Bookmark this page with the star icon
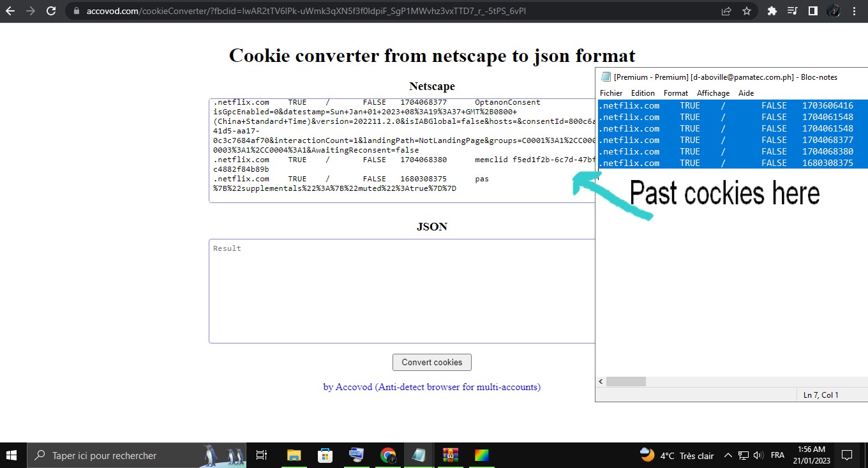The image size is (868, 468). pos(746,11)
